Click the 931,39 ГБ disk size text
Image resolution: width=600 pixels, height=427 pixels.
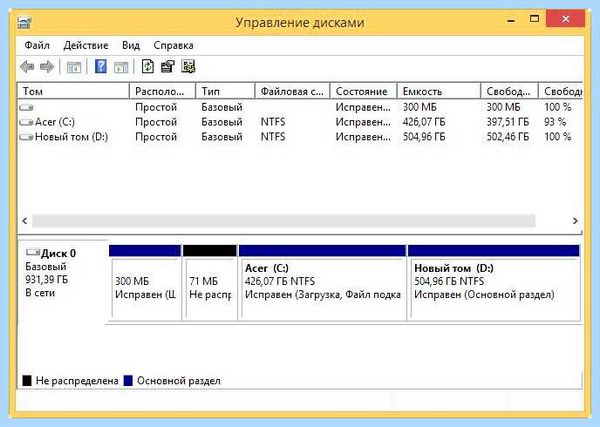click(47, 280)
